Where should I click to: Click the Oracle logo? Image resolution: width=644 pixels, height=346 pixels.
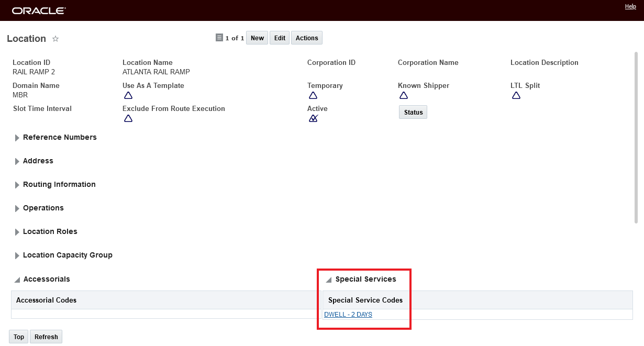[39, 10]
